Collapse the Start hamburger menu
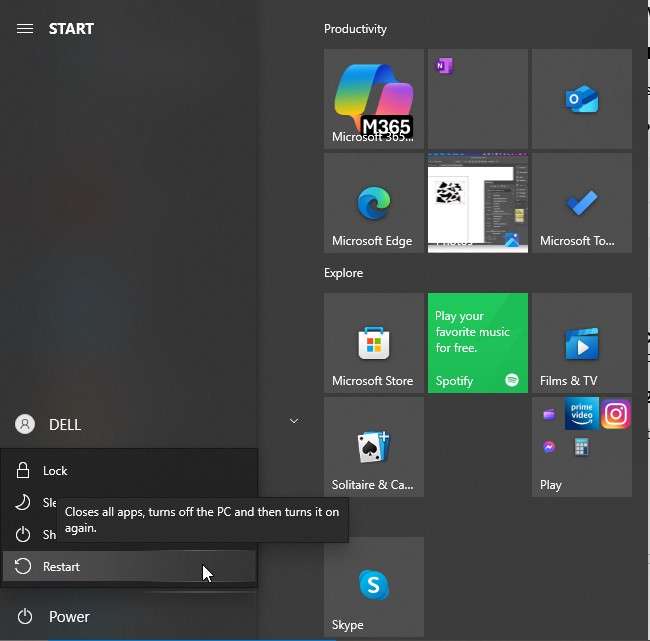The height and width of the screenshot is (641, 650). click(x=25, y=29)
